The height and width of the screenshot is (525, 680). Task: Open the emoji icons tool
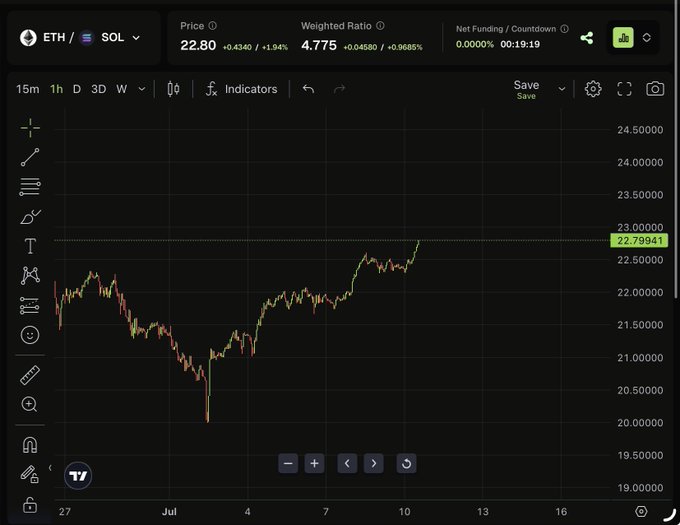(30, 335)
